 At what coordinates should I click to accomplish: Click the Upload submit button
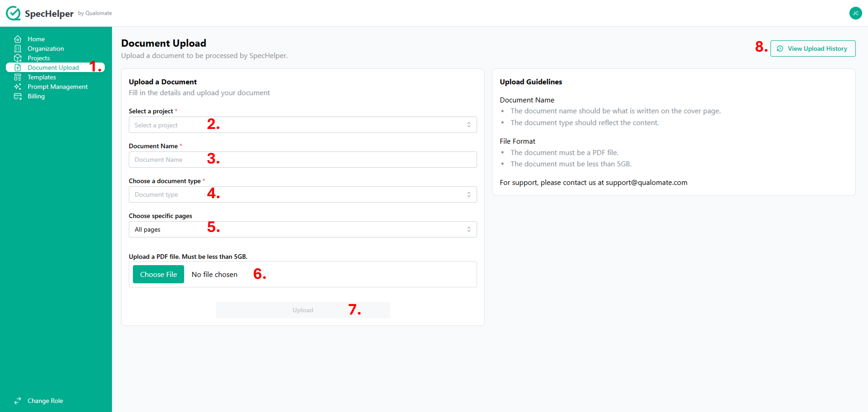(x=302, y=310)
